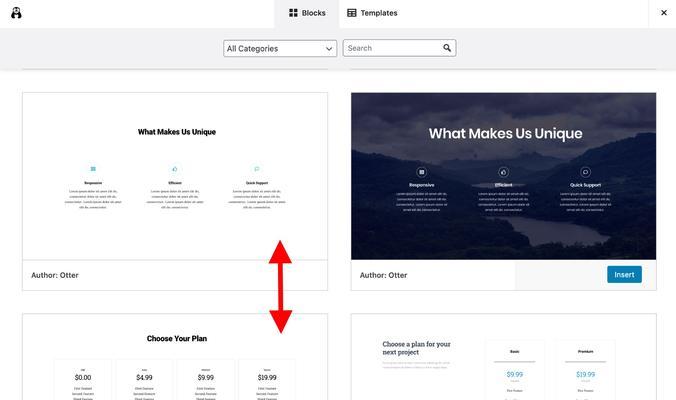The width and height of the screenshot is (676, 400).
Task: Select the white What Makes Us Unique preview
Action: coord(175,176)
